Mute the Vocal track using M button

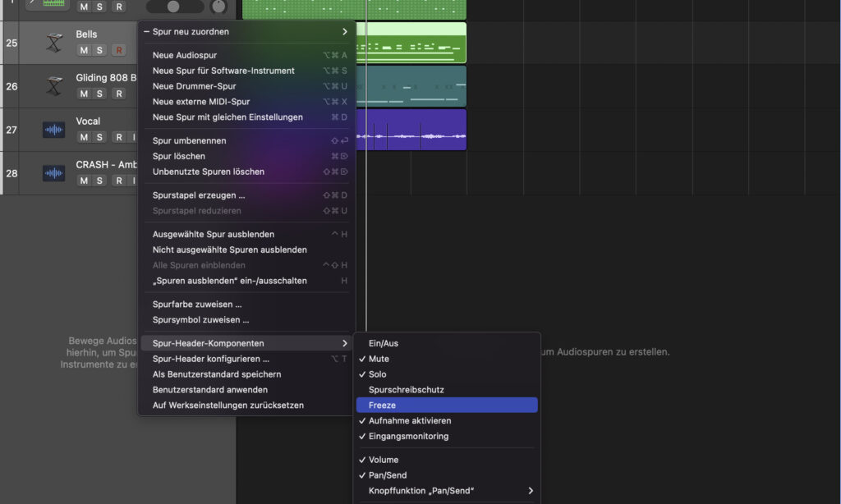point(85,137)
